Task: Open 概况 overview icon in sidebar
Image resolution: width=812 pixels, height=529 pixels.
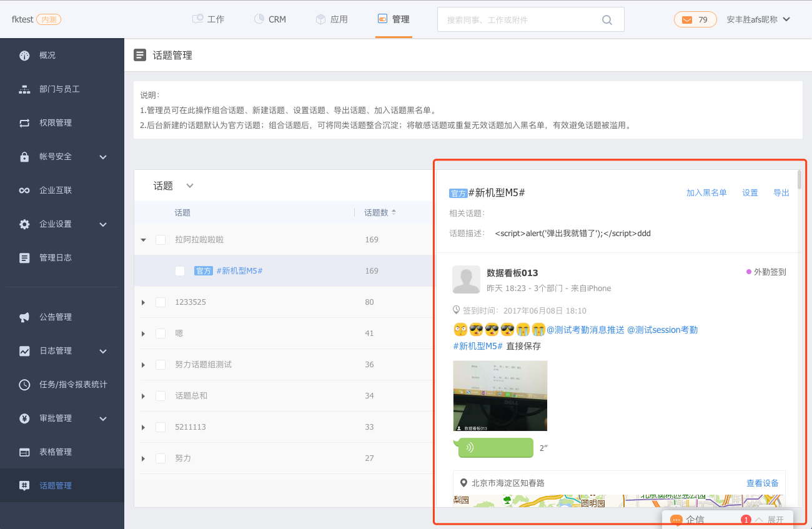Action: click(x=24, y=56)
